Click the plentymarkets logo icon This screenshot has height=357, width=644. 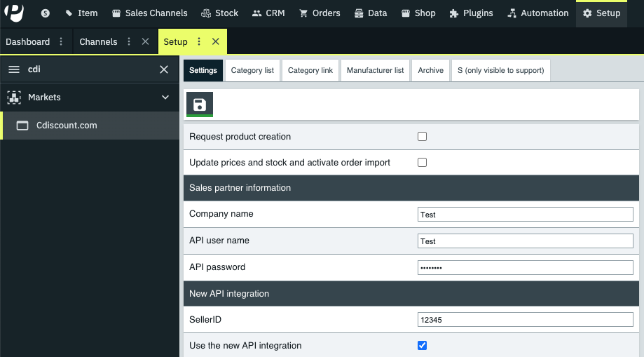(x=13, y=13)
